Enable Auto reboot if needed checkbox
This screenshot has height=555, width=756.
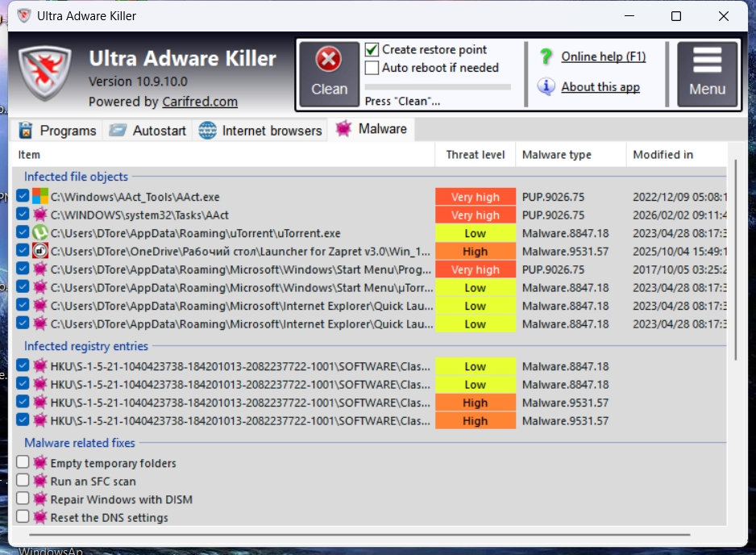[372, 68]
